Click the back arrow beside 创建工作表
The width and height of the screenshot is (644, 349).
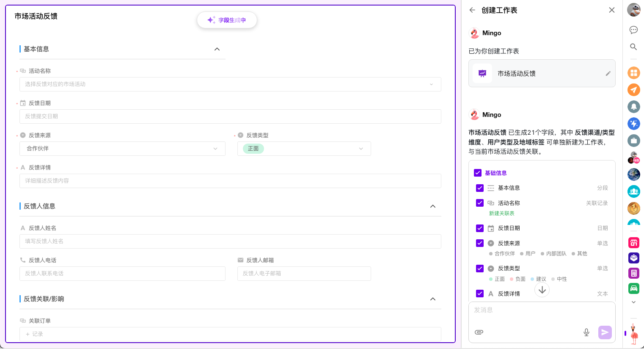point(472,10)
